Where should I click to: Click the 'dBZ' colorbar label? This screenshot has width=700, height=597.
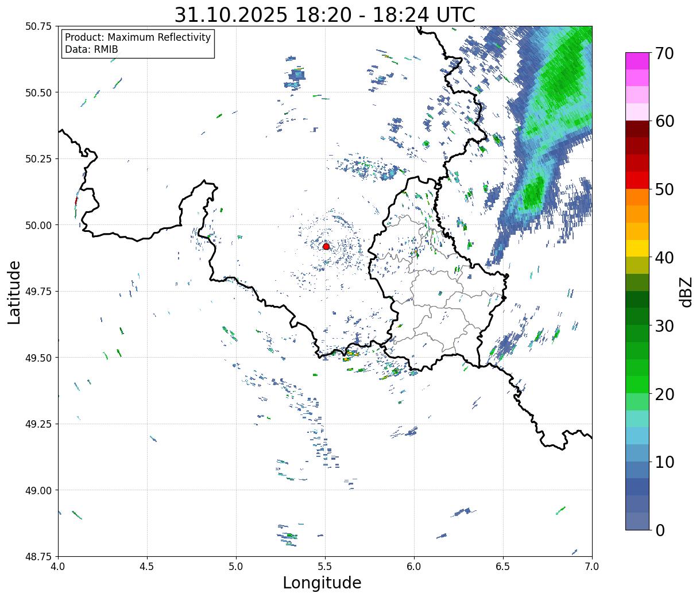[x=686, y=291]
